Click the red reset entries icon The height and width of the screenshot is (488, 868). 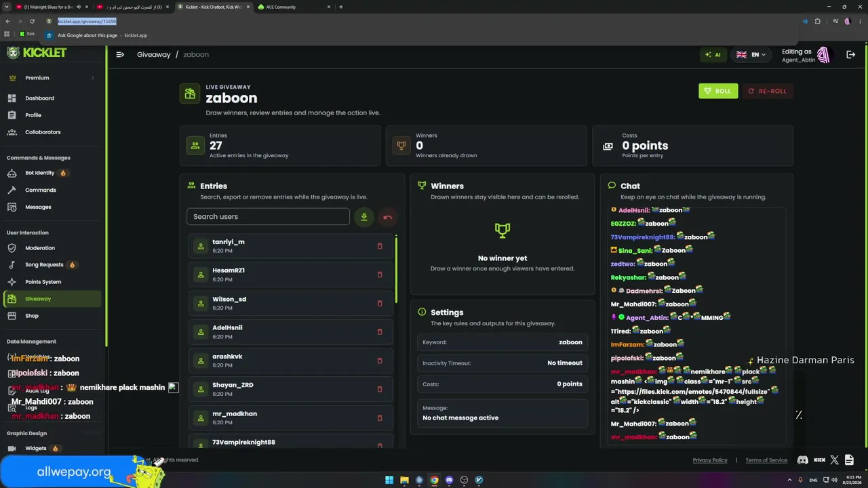coord(388,217)
